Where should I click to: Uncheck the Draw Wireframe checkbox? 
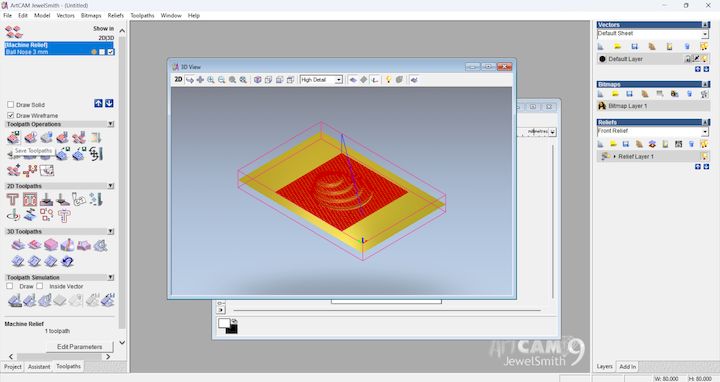(x=11, y=115)
